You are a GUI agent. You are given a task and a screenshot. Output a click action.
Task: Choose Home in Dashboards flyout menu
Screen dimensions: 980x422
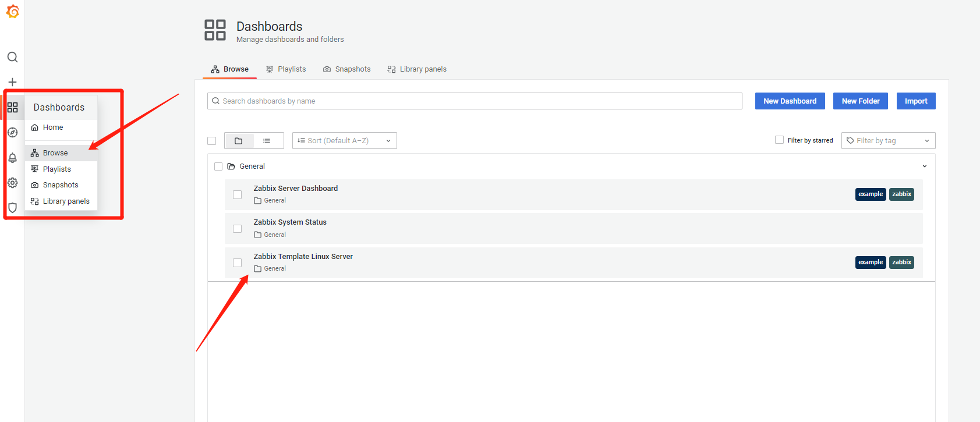coord(61,127)
